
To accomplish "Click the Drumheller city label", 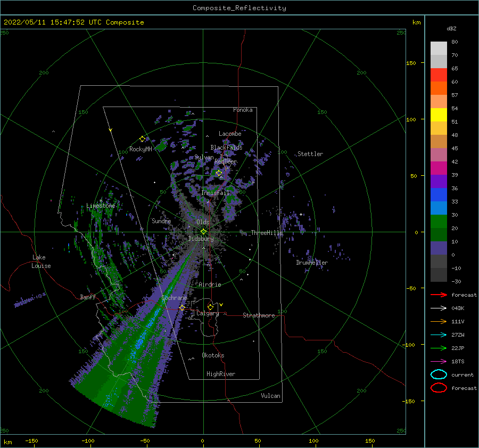I will (312, 263).
